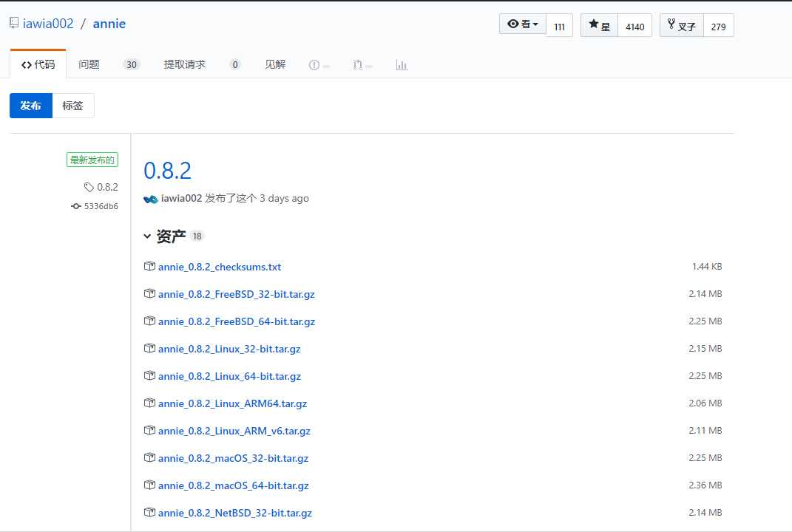Select the 标签 tags button
792x532 pixels.
pos(72,106)
